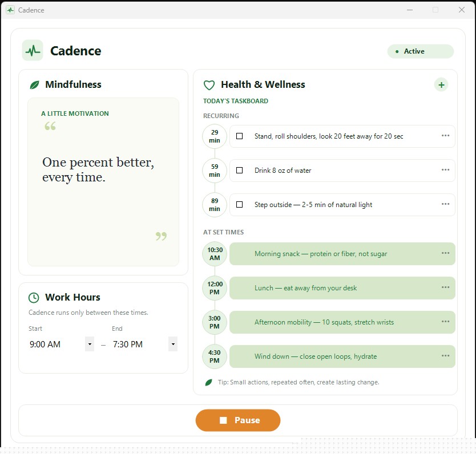Viewport: 476px width, 454px height.
Task: Open options for Afternoon mobility reminder
Action: click(x=445, y=322)
